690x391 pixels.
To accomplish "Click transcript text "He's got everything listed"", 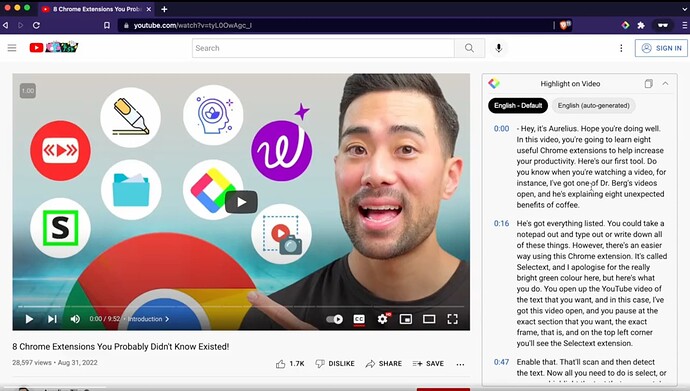I will click(560, 223).
